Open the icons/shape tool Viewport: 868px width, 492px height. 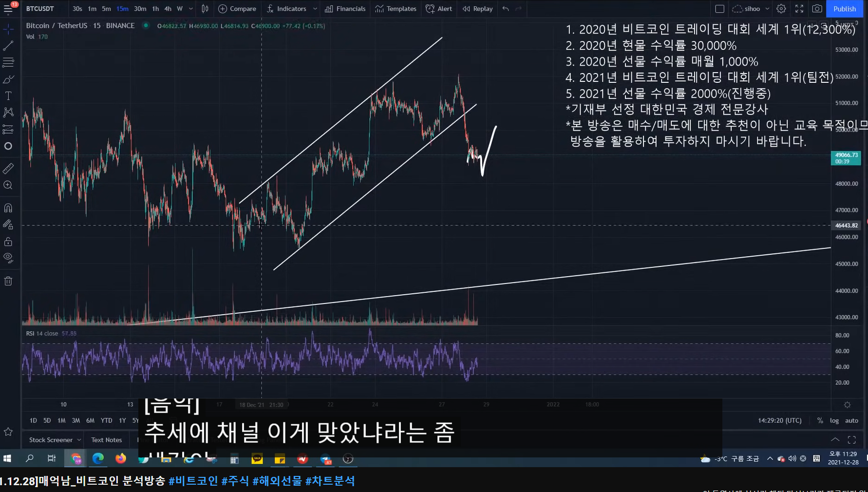(x=8, y=146)
